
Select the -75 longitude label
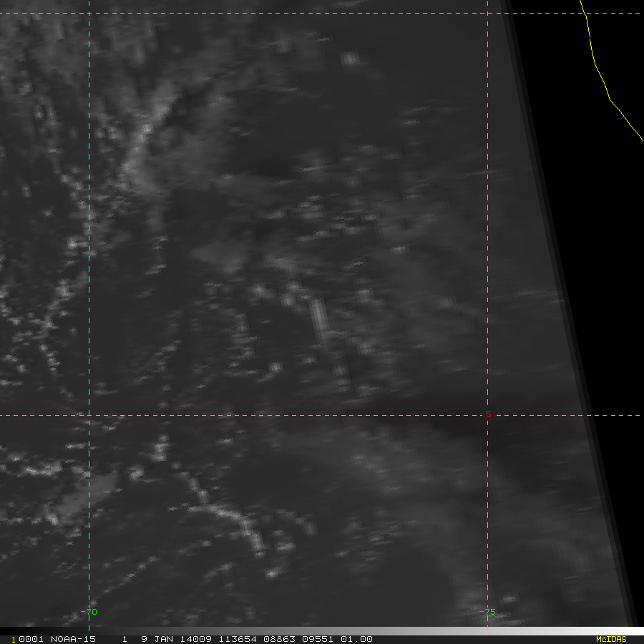487,612
